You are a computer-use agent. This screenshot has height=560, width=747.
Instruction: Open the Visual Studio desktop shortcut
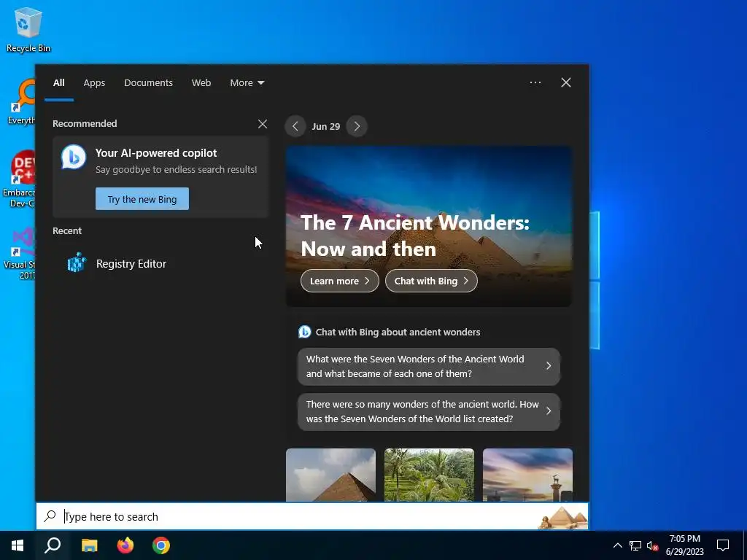point(19,253)
